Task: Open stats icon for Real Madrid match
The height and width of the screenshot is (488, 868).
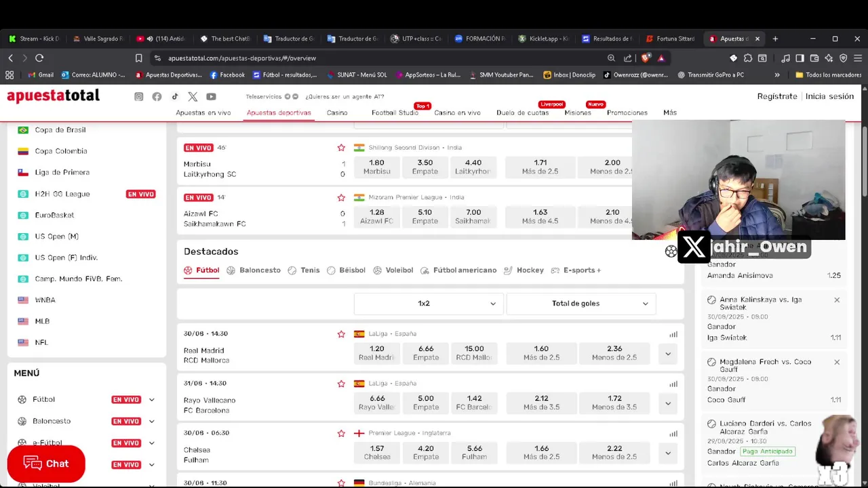Action: 673,334
